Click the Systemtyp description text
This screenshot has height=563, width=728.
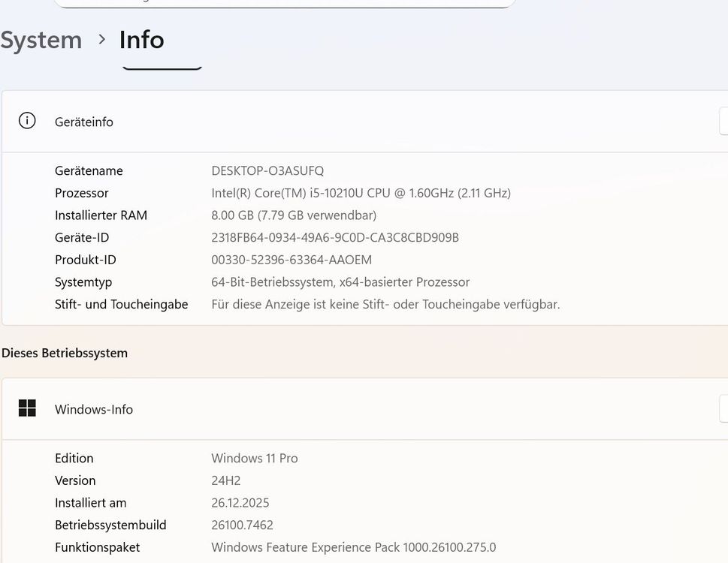[x=340, y=282]
